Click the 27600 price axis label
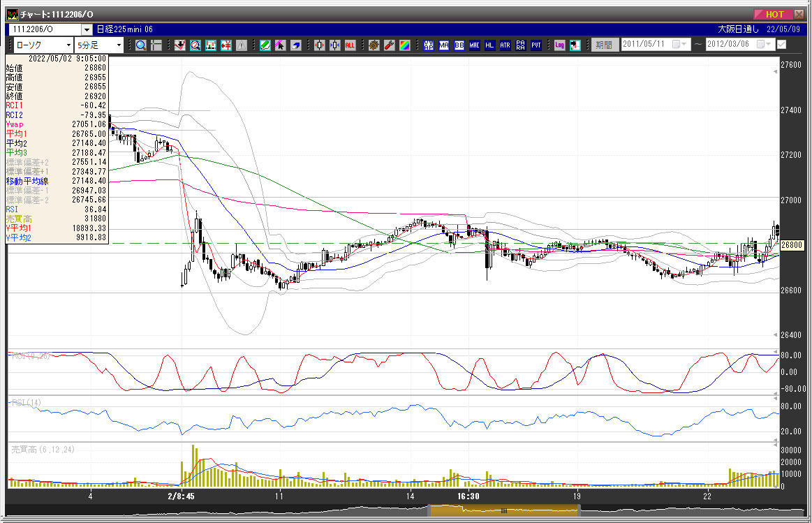The height and width of the screenshot is (523, 812). (791, 65)
